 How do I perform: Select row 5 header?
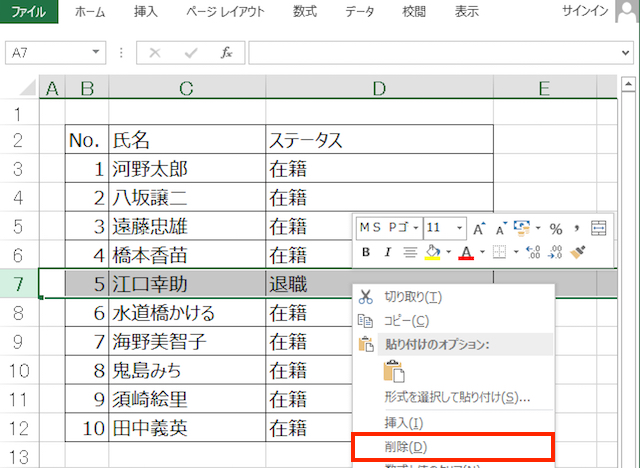click(18, 226)
